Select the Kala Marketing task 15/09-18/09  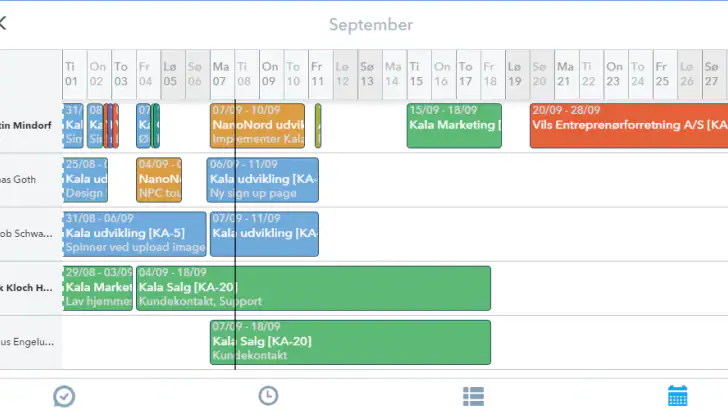[454, 126]
